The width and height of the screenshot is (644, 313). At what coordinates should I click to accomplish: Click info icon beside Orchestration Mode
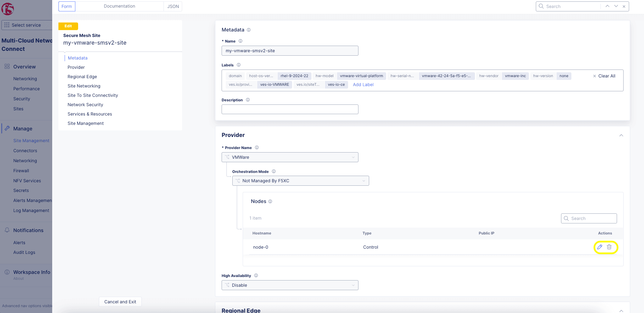[274, 172]
